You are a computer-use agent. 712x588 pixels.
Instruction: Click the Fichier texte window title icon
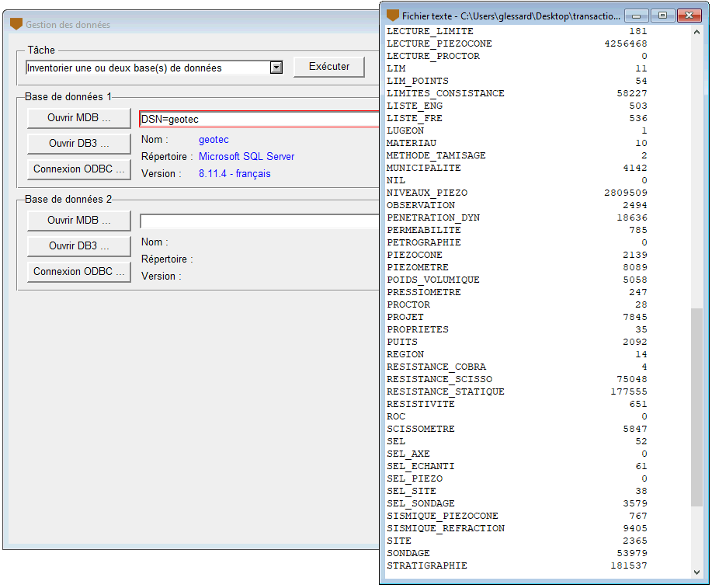[392, 16]
